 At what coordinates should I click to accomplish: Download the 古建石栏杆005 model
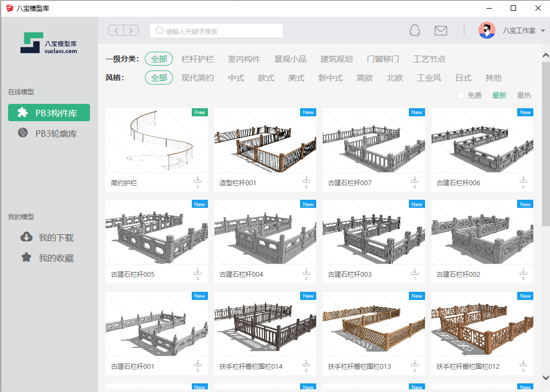point(198,271)
